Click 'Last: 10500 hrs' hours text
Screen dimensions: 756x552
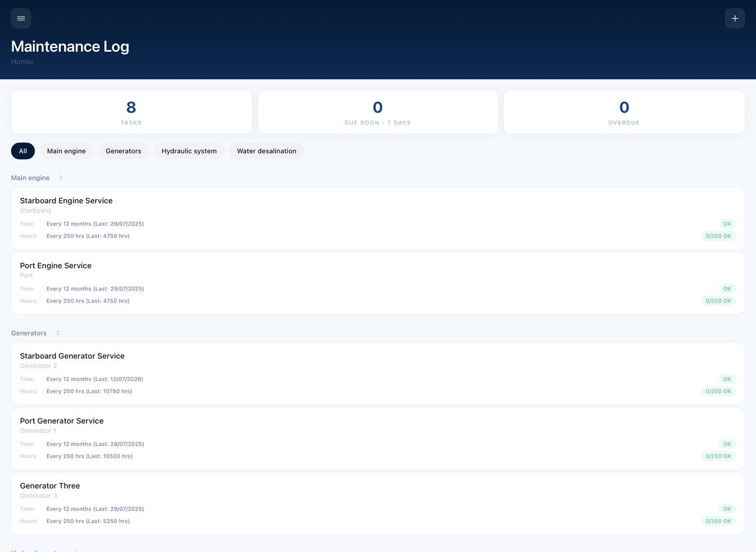click(x=109, y=456)
